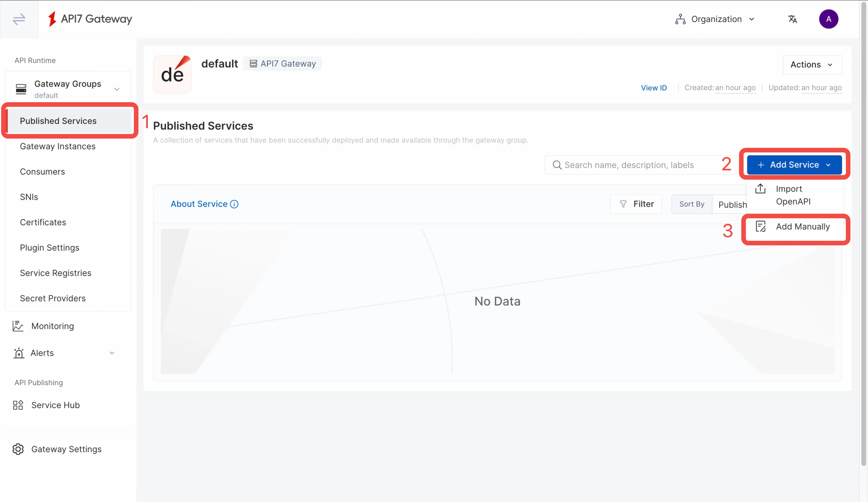Viewport: 868px width, 502px height.
Task: Click the View ID link
Action: tap(654, 88)
